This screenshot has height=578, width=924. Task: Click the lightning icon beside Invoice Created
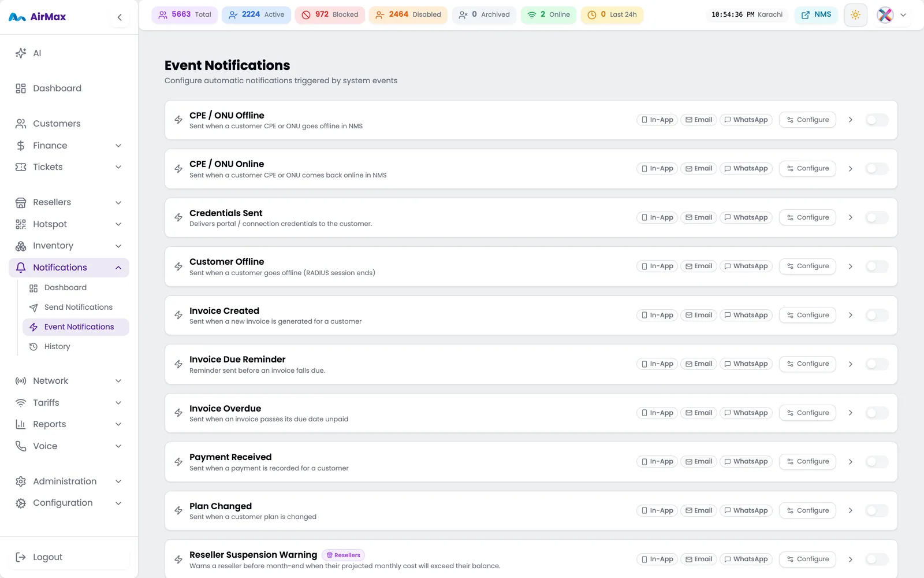click(178, 315)
